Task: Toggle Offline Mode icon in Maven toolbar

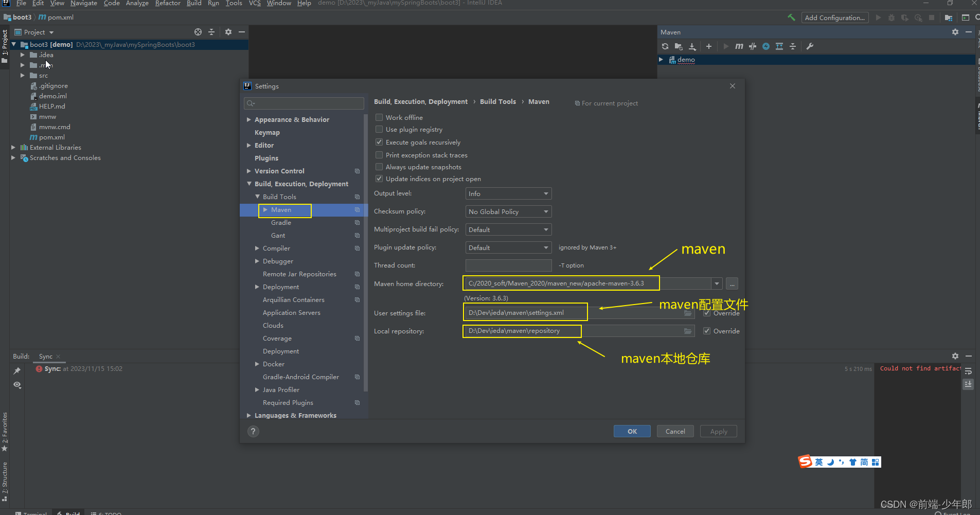Action: [x=753, y=46]
